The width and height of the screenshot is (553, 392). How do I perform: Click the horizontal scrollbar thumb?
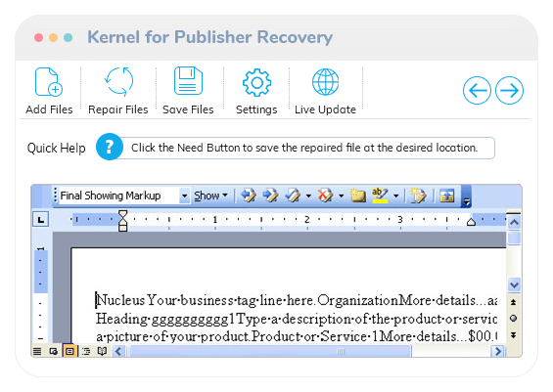coord(270,351)
